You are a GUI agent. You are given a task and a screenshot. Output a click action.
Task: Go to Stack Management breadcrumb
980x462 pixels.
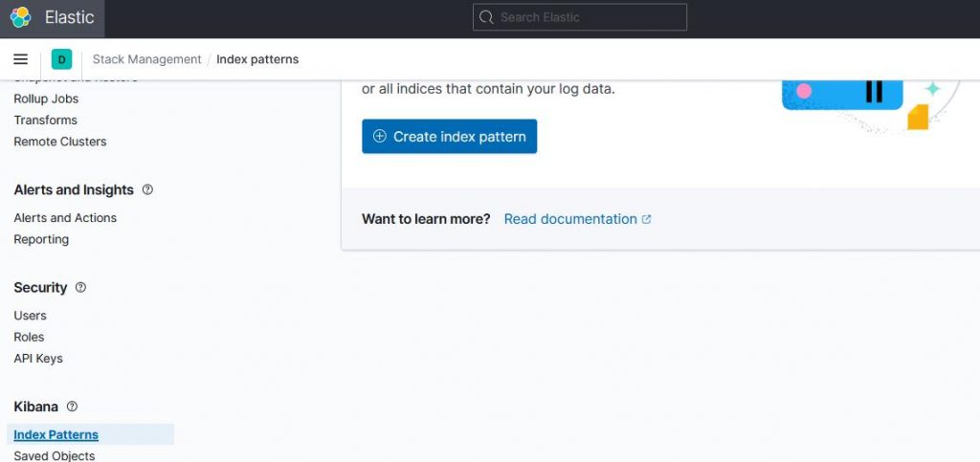[x=146, y=59]
